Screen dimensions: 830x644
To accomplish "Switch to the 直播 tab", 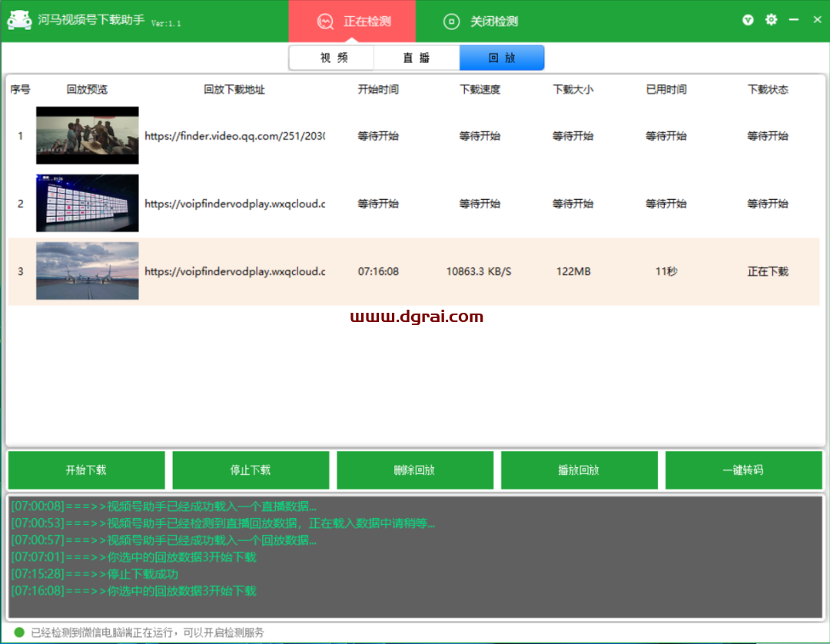I will click(417, 58).
